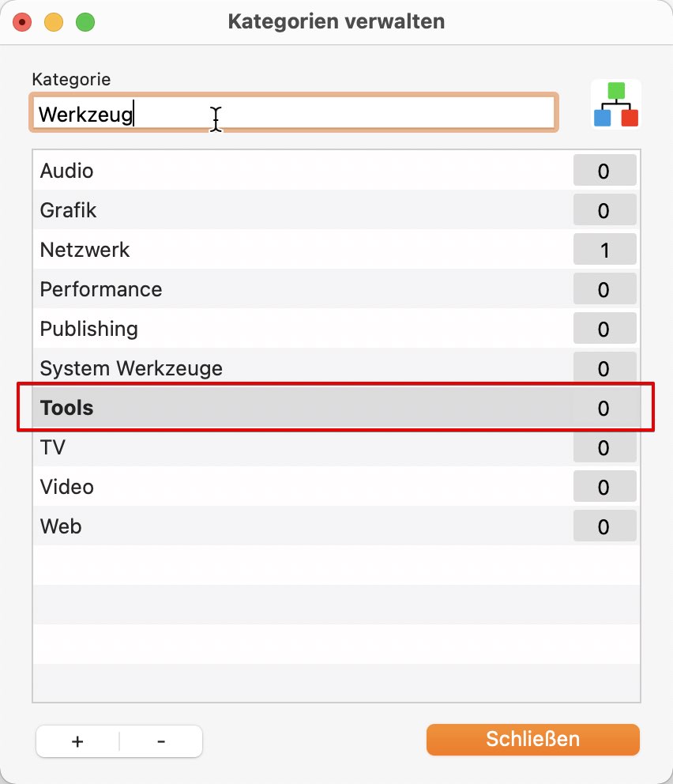Click the count badge for Audio

pyautogui.click(x=604, y=171)
